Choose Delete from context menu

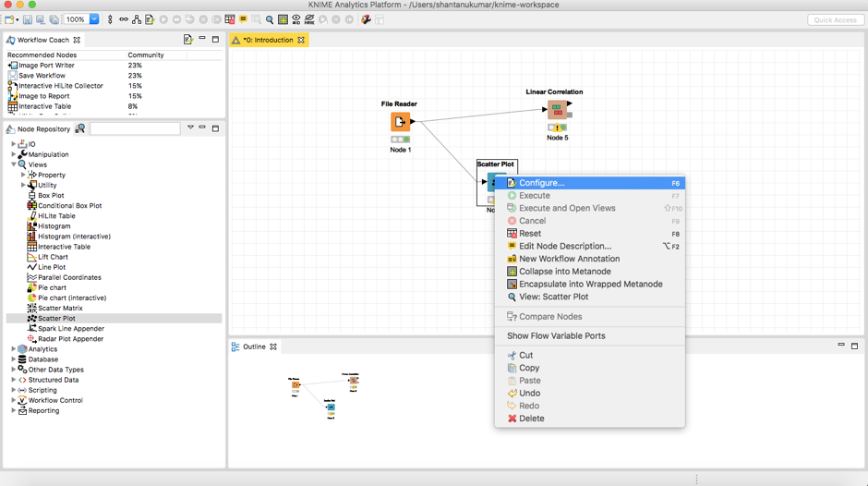pyautogui.click(x=589, y=419)
